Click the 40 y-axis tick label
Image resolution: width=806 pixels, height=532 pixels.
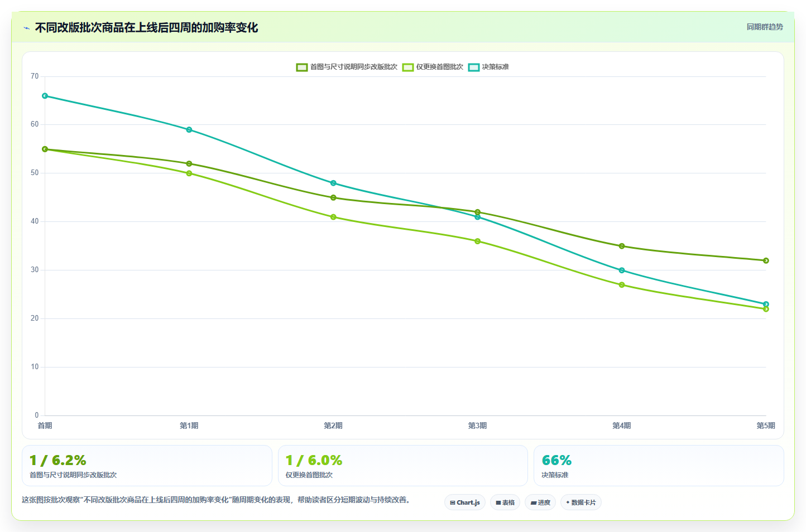(x=35, y=221)
